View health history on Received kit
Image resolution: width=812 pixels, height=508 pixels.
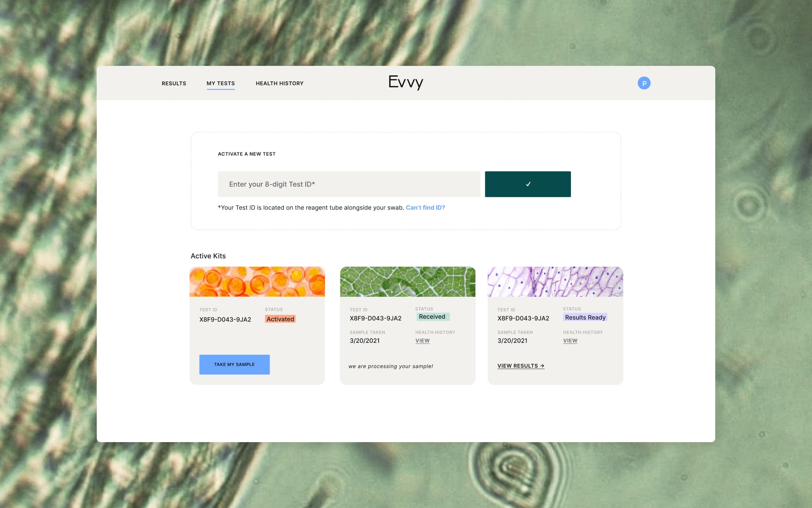click(x=422, y=341)
